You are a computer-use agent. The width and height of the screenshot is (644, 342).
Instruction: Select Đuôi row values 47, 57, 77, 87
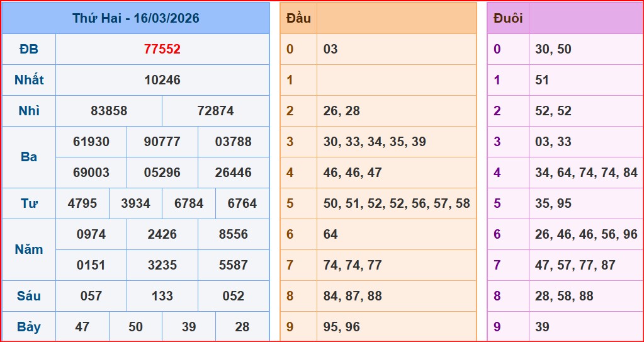[x=575, y=265]
